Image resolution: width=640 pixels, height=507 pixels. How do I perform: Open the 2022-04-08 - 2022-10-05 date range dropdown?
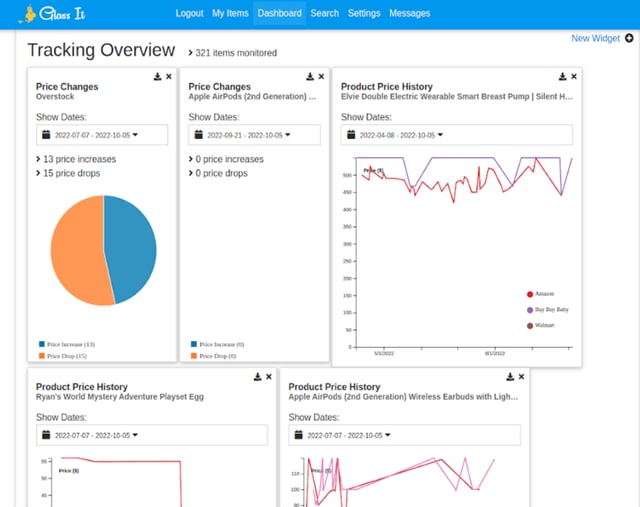coord(457,135)
